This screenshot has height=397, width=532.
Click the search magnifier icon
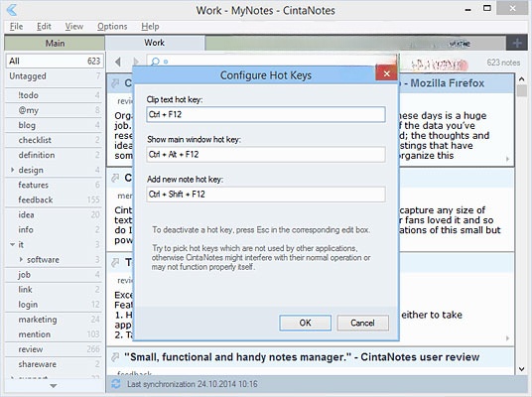pyautogui.click(x=155, y=62)
